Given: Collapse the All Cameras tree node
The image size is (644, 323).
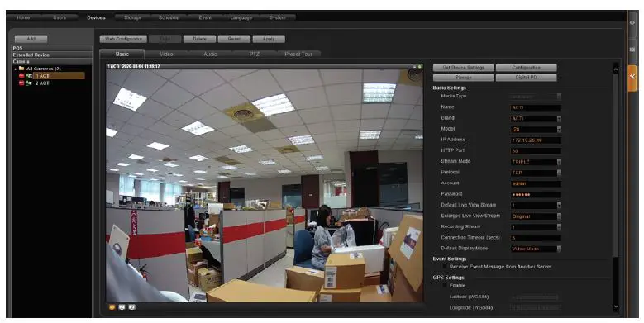Looking at the screenshot, I should 16,69.
